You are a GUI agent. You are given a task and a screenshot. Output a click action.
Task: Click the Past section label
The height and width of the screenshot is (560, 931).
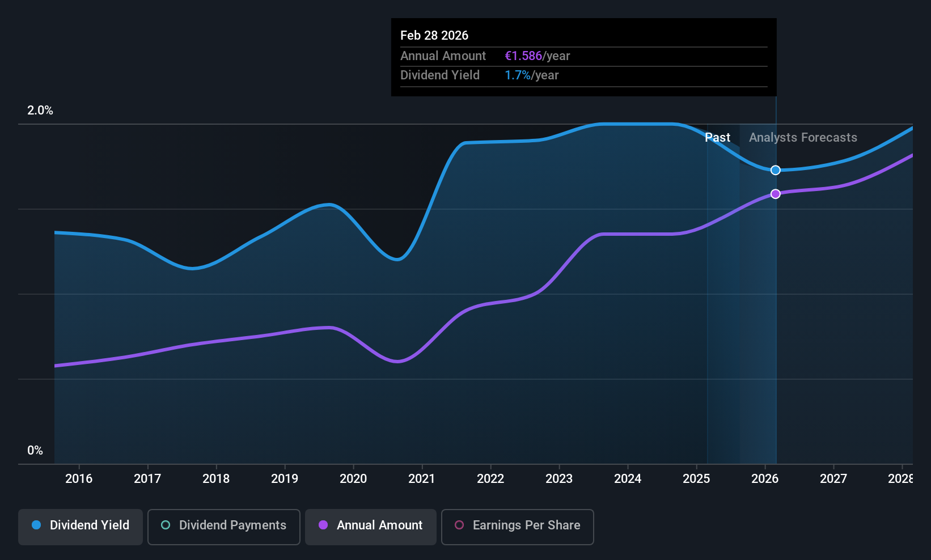pyautogui.click(x=717, y=138)
